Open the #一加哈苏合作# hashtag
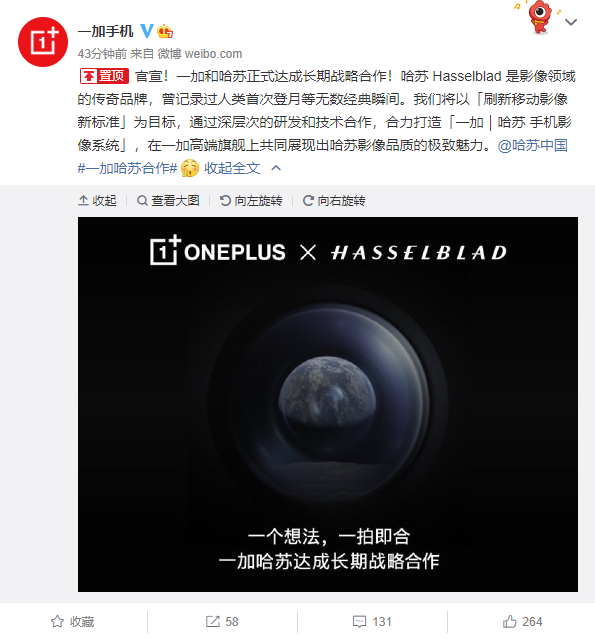This screenshot has width=595, height=639. (x=127, y=168)
